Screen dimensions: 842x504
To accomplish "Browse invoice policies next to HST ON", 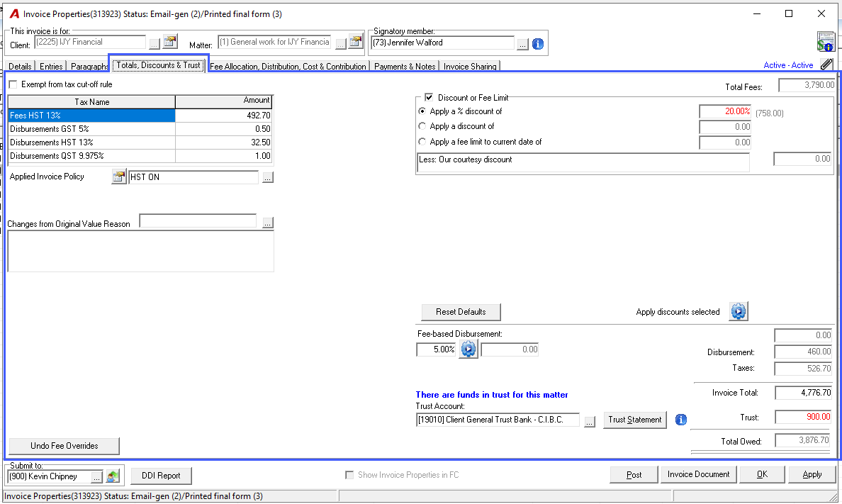I will click(267, 177).
